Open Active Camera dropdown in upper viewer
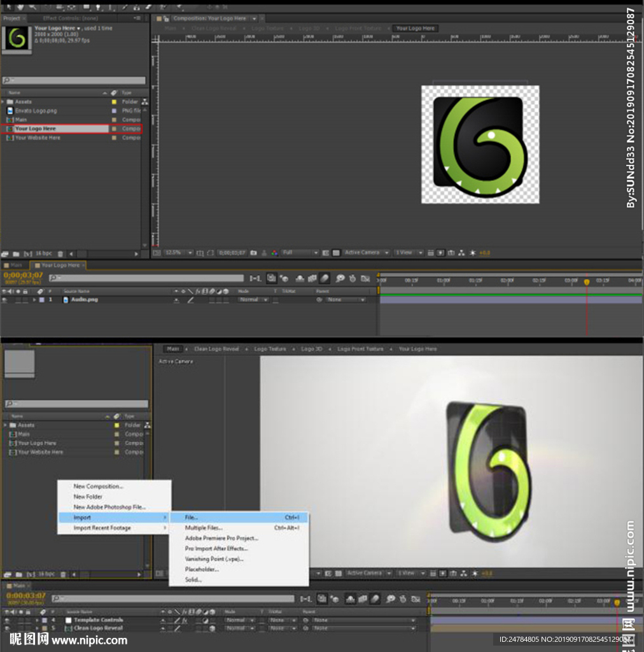Screen dimensions: 644x652 coord(367,253)
